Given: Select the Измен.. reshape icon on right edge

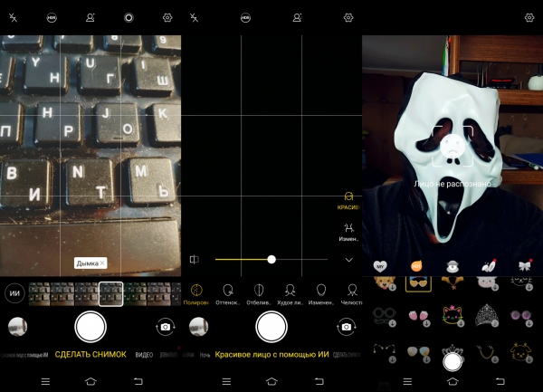Looking at the screenshot, I should click(348, 232).
